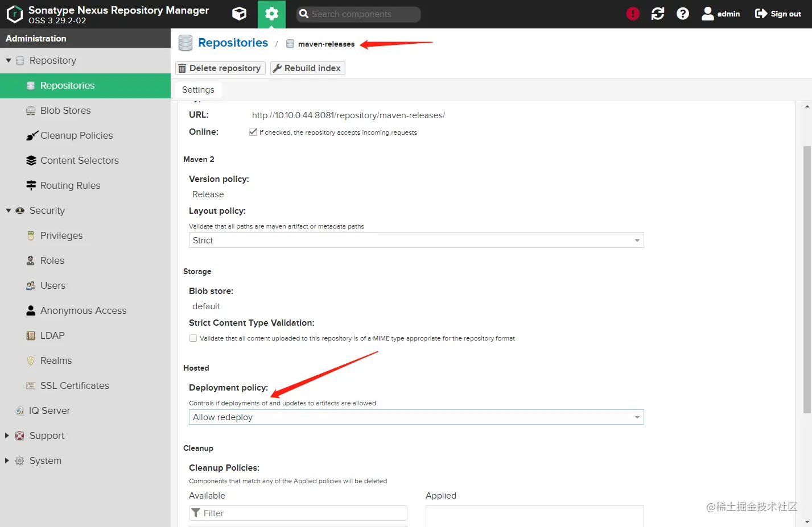Click the Realms shield icon
812x527 pixels.
(31, 360)
